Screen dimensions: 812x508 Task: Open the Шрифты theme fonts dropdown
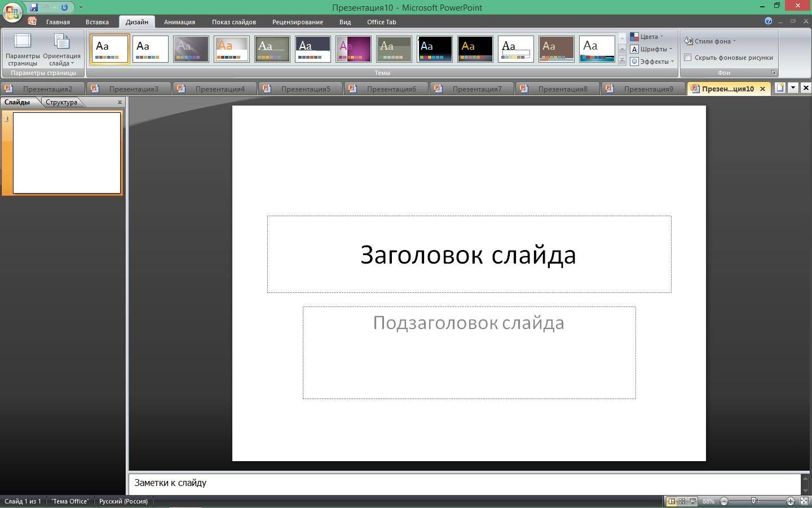coord(651,49)
